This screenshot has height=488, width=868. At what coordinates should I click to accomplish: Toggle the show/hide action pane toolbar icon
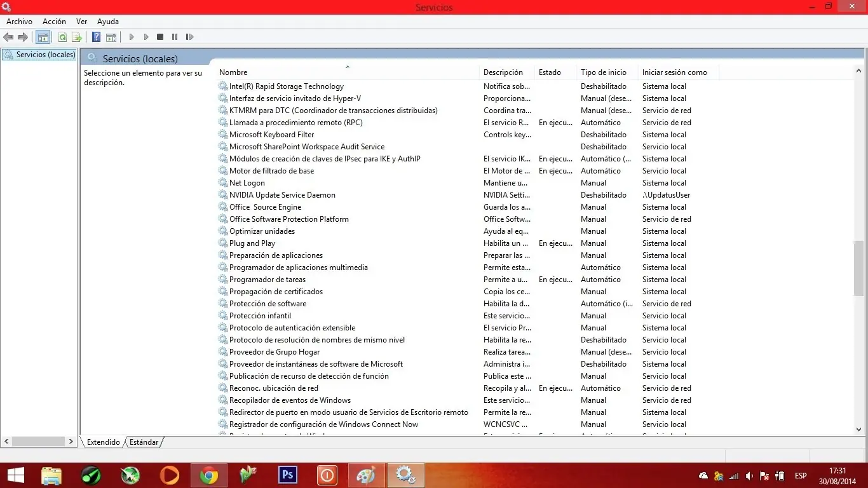[111, 37]
